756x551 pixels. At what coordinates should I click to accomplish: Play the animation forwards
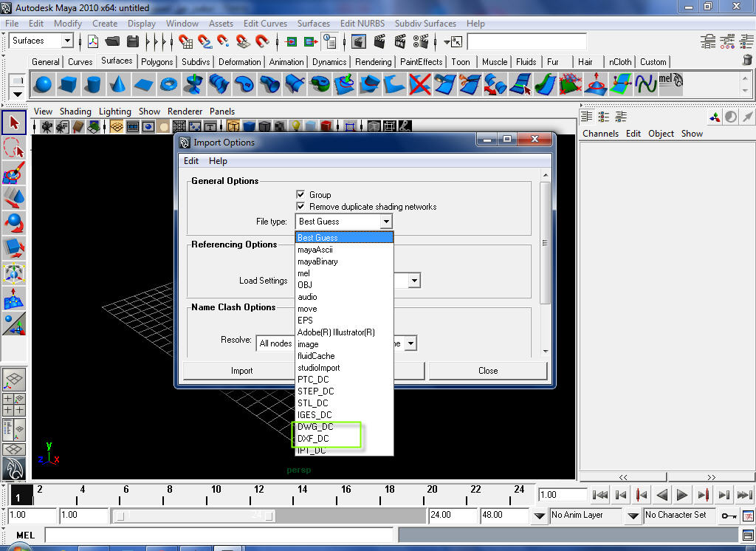pyautogui.click(x=681, y=495)
